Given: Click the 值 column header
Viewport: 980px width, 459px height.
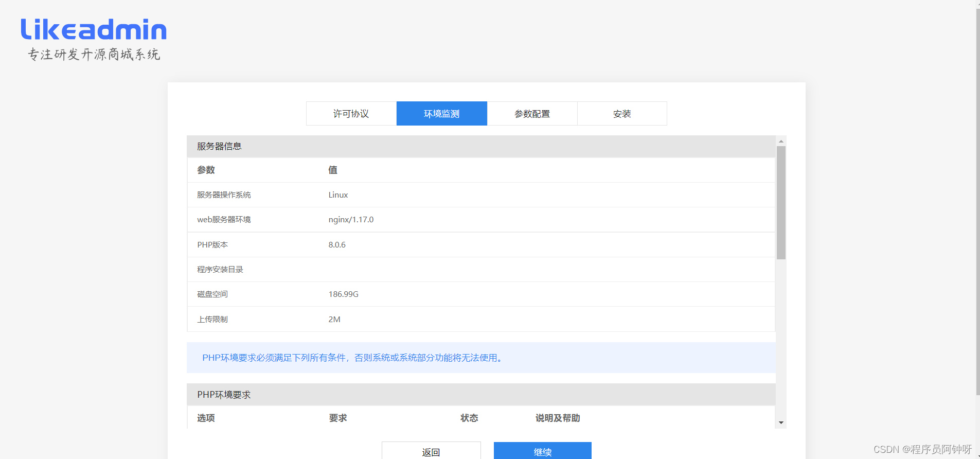Looking at the screenshot, I should click(333, 170).
